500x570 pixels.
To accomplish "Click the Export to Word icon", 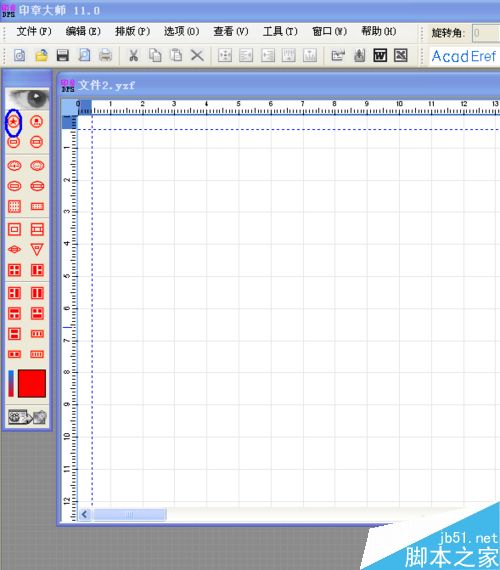I will pyautogui.click(x=380, y=55).
